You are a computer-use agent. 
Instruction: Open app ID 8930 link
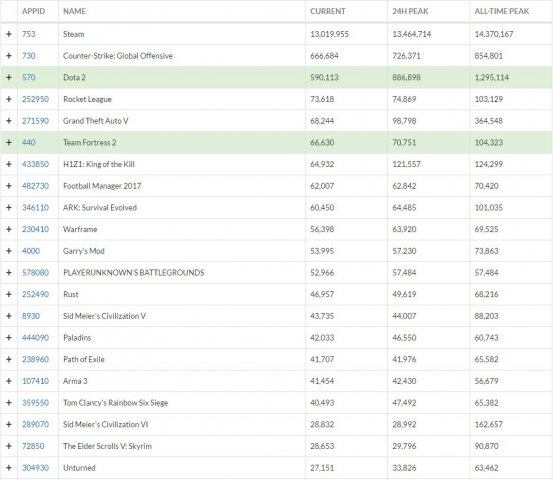tap(31, 316)
